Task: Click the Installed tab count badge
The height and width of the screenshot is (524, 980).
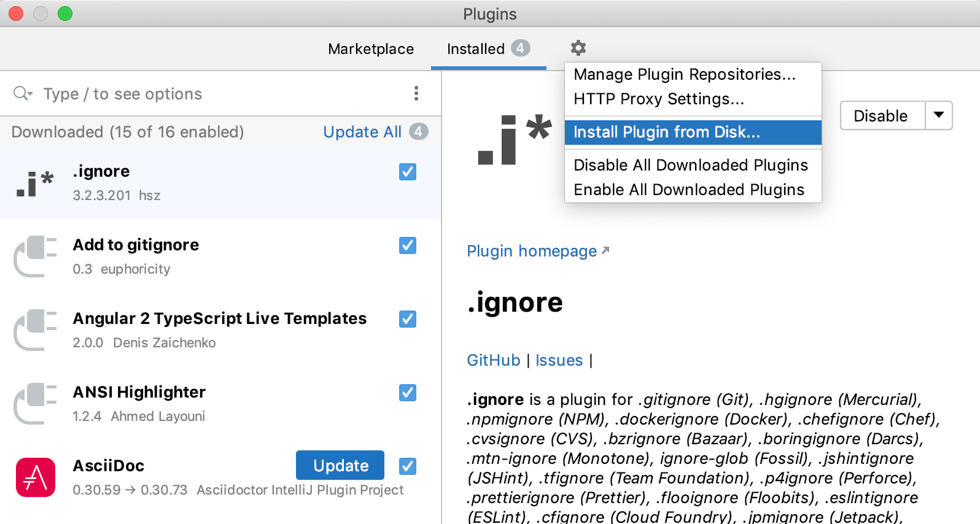Action: [x=520, y=48]
